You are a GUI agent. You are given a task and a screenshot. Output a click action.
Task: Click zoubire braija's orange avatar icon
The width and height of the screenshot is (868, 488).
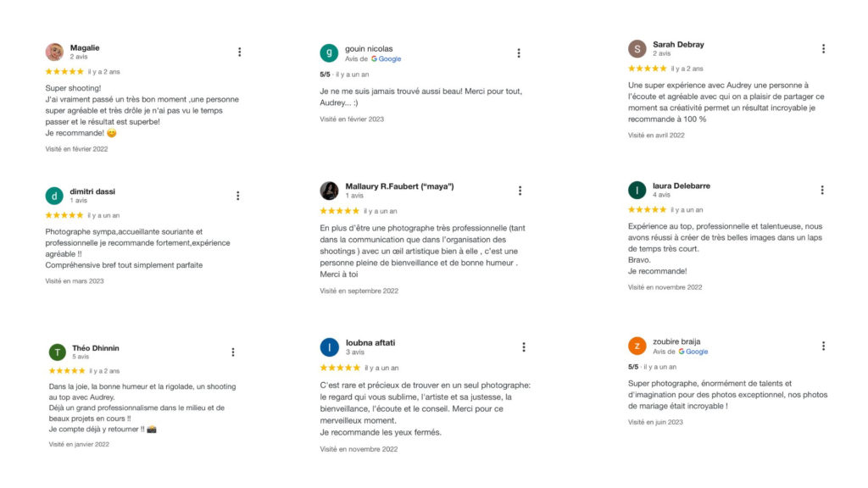tap(637, 346)
